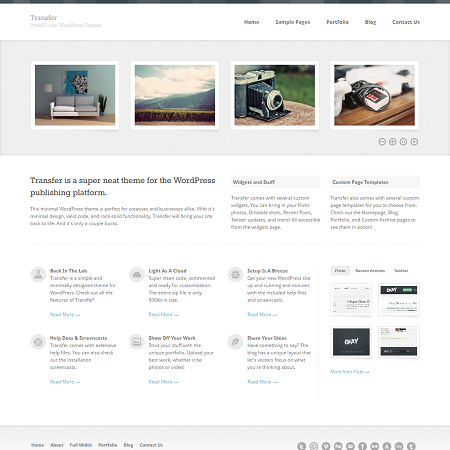Open the Twitter icon in the footer
This screenshot has height=450, width=450.
click(x=302, y=446)
